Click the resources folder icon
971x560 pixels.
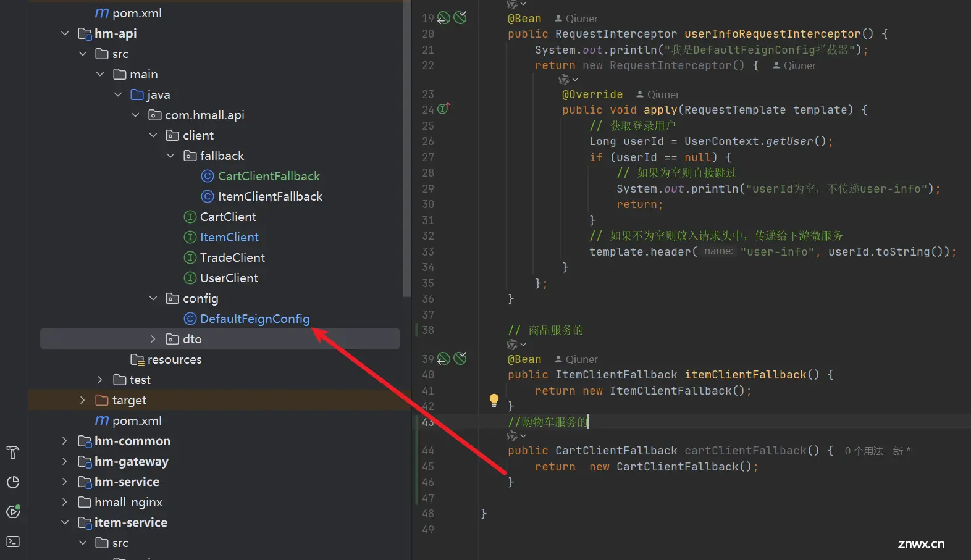point(137,359)
